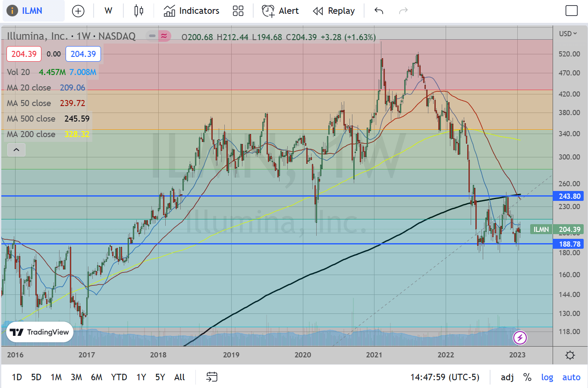
Task: Open the Indicators panel
Action: pos(192,11)
